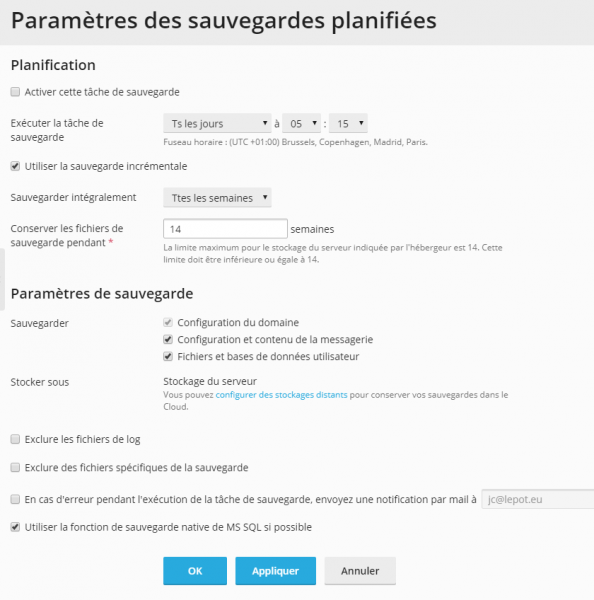This screenshot has width=594, height=600.
Task: Click the 'Utiliser la sauvegarde incrémentale' label
Action: pyautogui.click(x=106, y=166)
